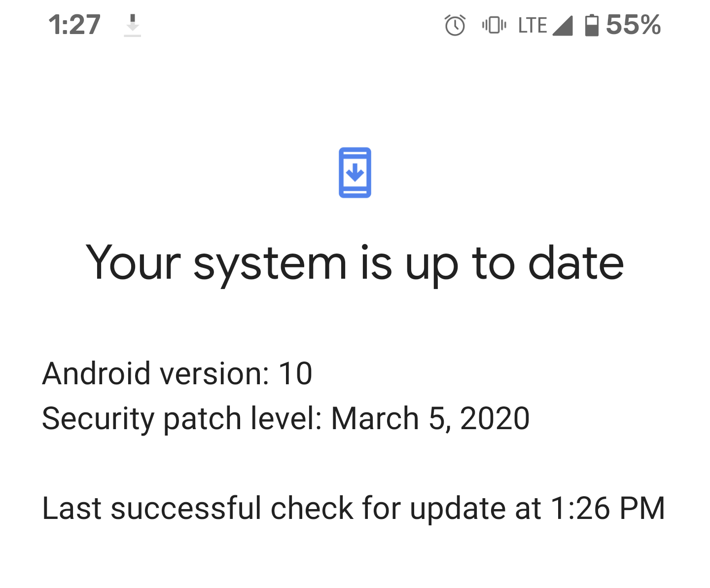Tap the alarm clock status icon
Viewport: 710px width, 588px height.
tap(455, 25)
